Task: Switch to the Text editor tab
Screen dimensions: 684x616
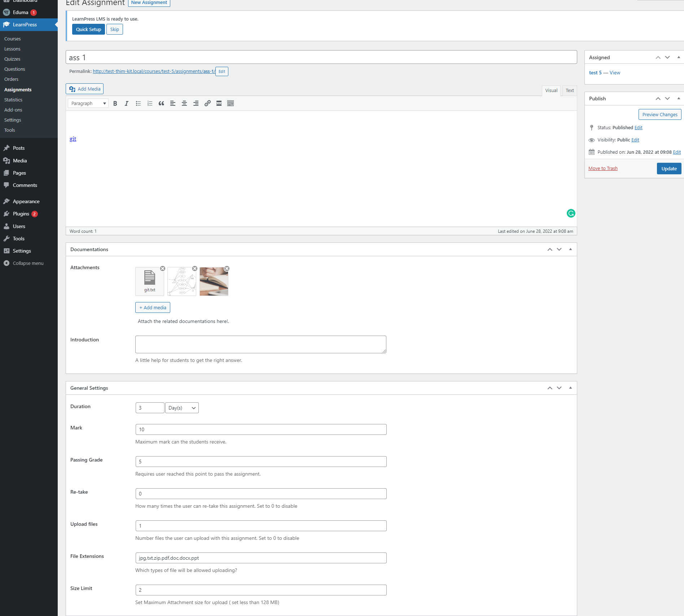Action: click(x=570, y=91)
